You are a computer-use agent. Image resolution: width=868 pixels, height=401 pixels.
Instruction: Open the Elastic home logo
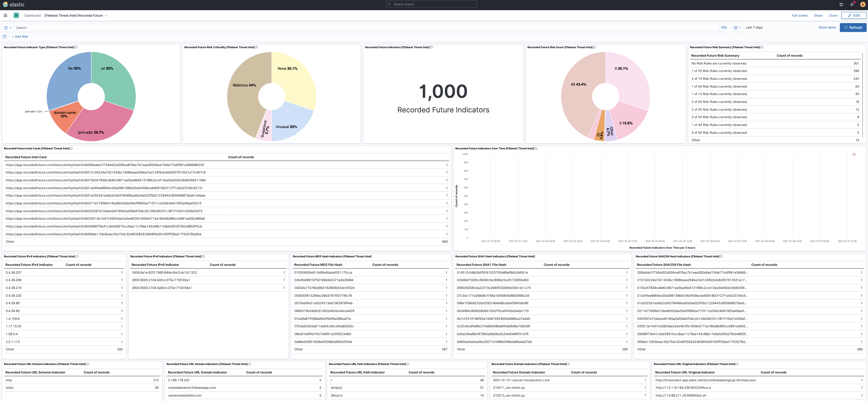coord(13,4)
